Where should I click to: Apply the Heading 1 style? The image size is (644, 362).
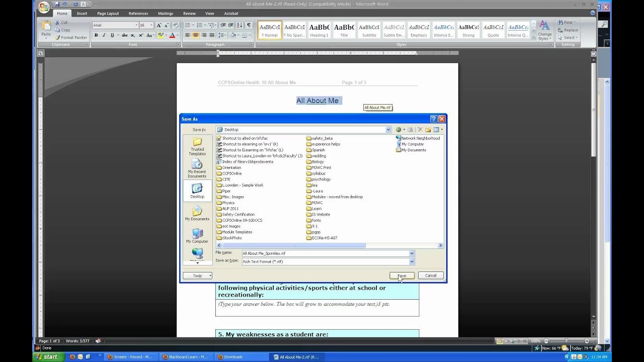(x=319, y=30)
